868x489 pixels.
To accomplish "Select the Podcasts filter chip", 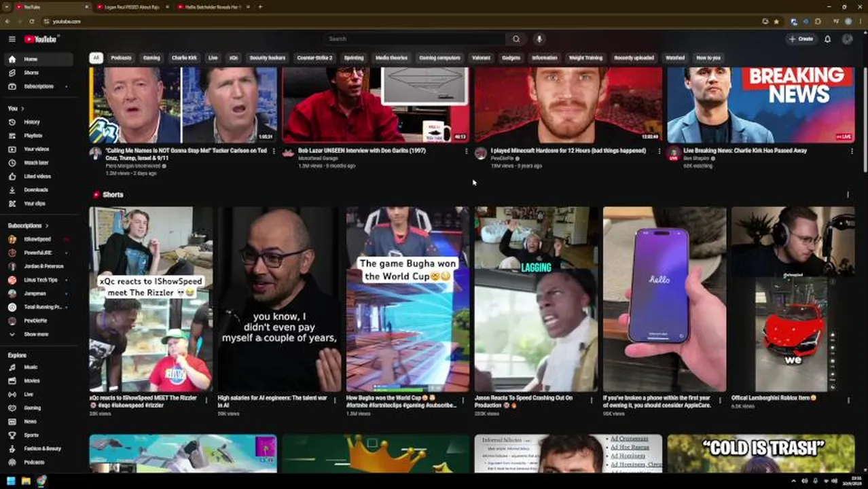I will 121,58.
